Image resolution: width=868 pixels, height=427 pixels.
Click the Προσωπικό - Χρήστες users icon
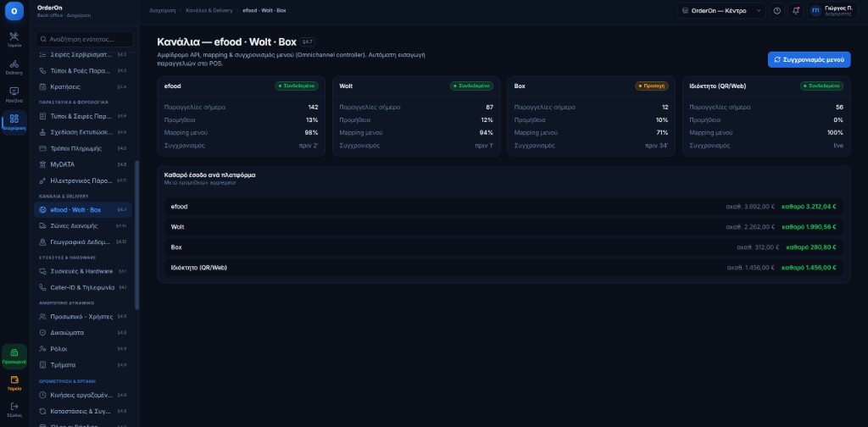point(42,317)
